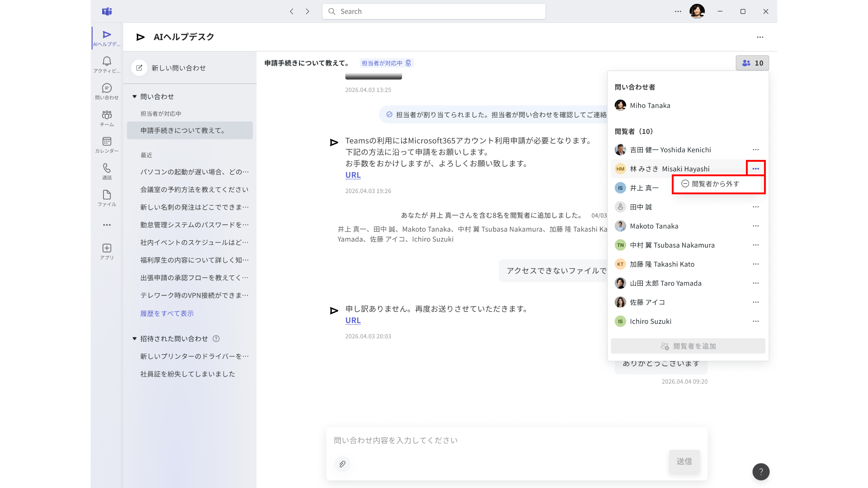Open the user profile avatar
This screenshot has width=868, height=488.
[x=697, y=11]
